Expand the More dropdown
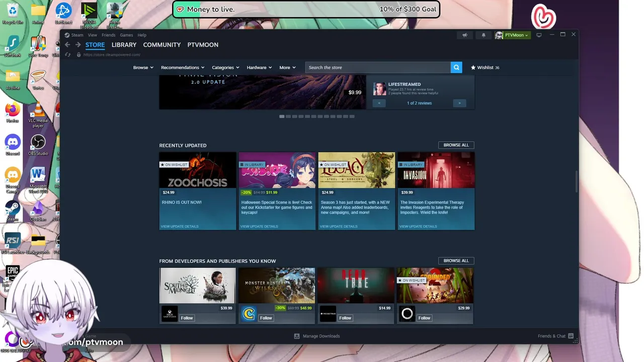644x362 pixels. [x=287, y=67]
